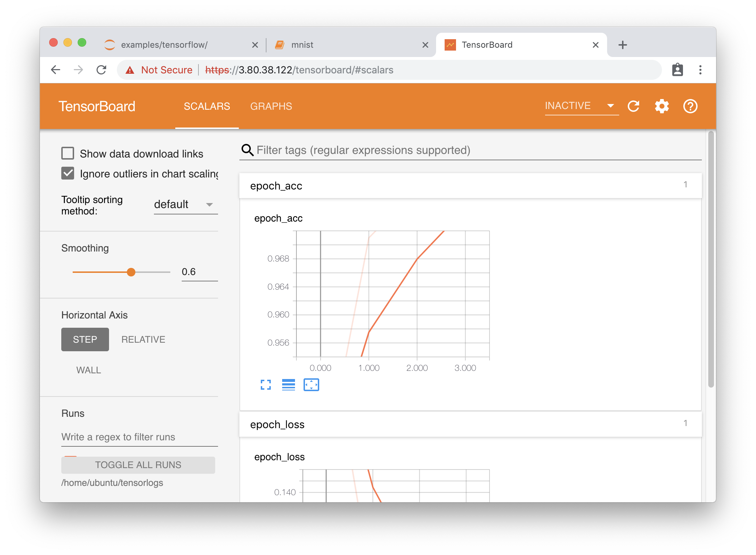Fit epoch_acc chart domain to data
Viewport: 756px width, 555px height.
tap(311, 385)
